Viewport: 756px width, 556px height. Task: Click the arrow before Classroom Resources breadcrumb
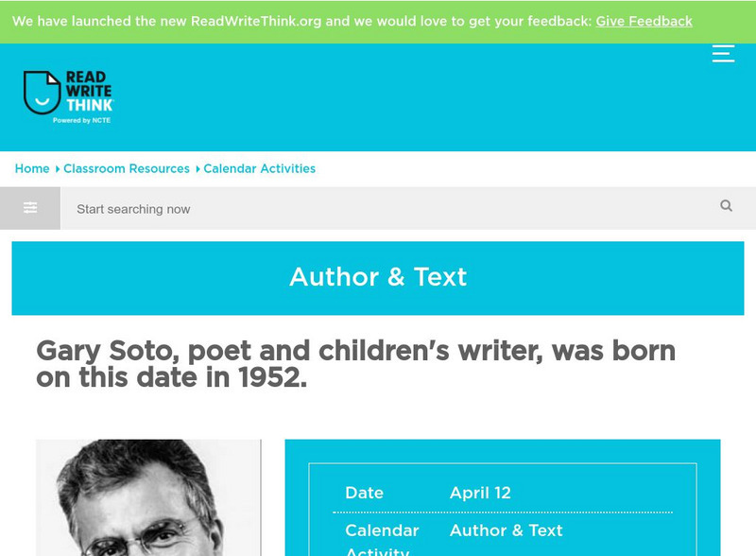[58, 169]
